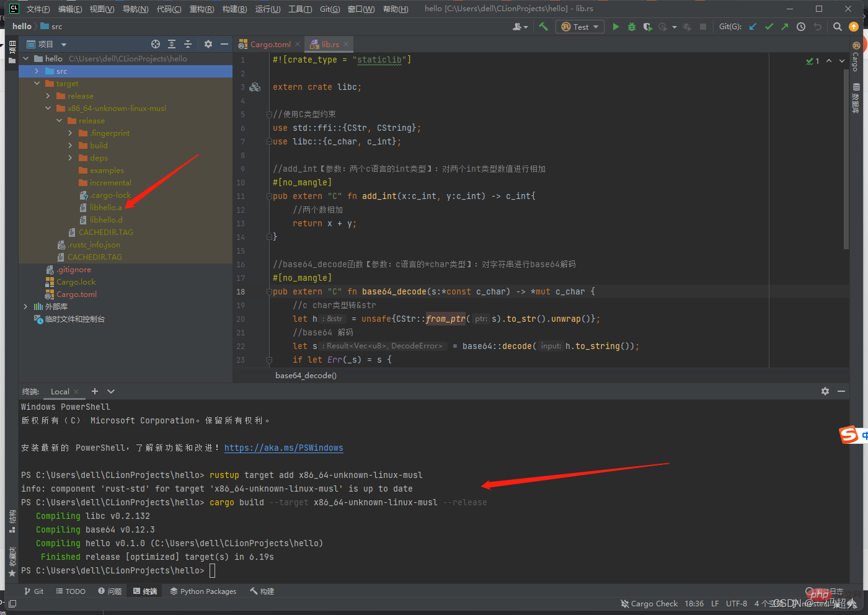This screenshot has width=868, height=615.
Task: Click locate file target icon in project panel
Action: point(156,44)
